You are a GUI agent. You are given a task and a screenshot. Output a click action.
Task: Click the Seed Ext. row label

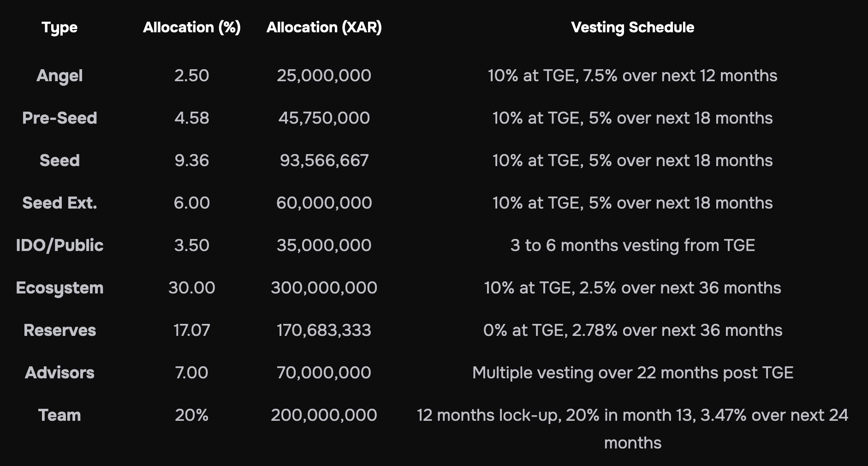click(59, 203)
